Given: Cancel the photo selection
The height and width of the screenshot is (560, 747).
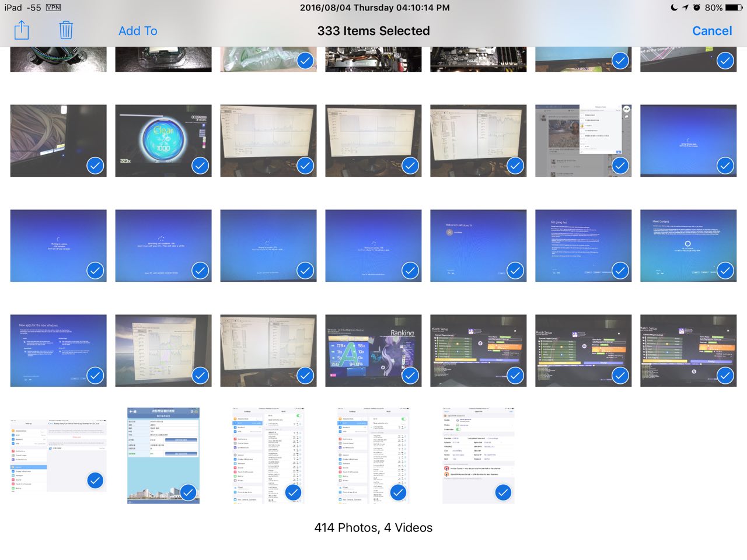Looking at the screenshot, I should pos(711,31).
